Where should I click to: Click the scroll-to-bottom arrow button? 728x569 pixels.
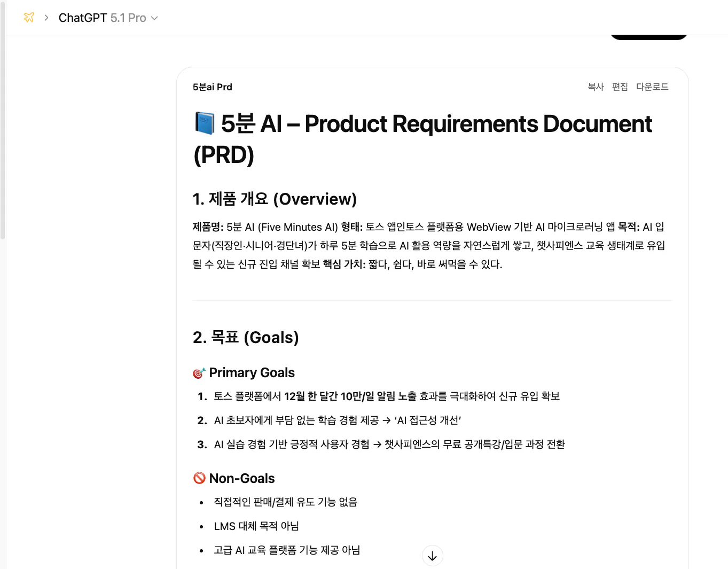click(432, 556)
